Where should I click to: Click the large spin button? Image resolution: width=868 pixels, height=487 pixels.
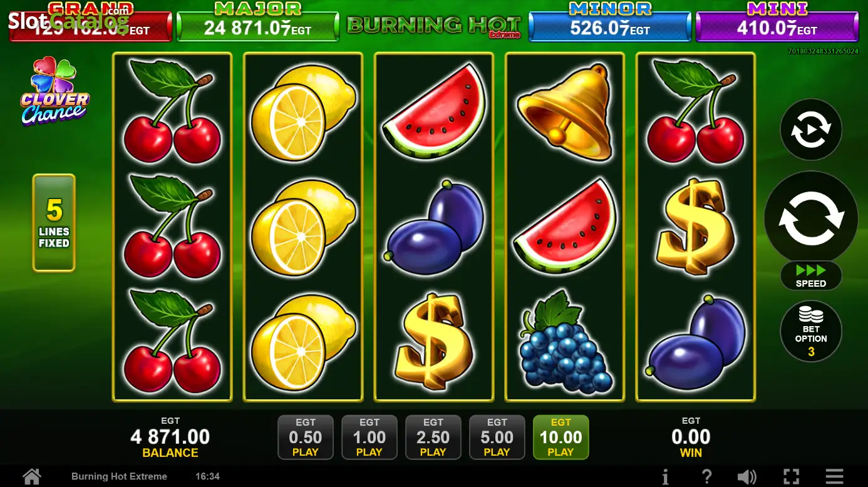811,218
